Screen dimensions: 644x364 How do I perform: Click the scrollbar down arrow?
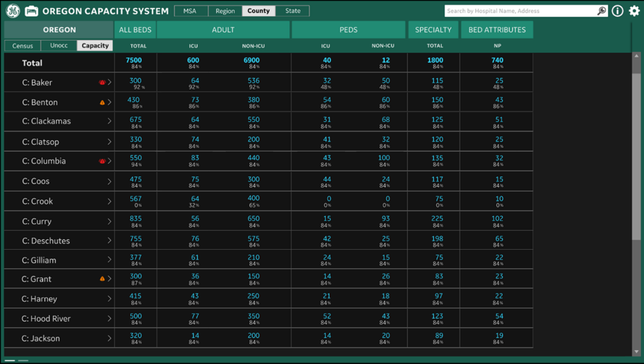[636, 352]
